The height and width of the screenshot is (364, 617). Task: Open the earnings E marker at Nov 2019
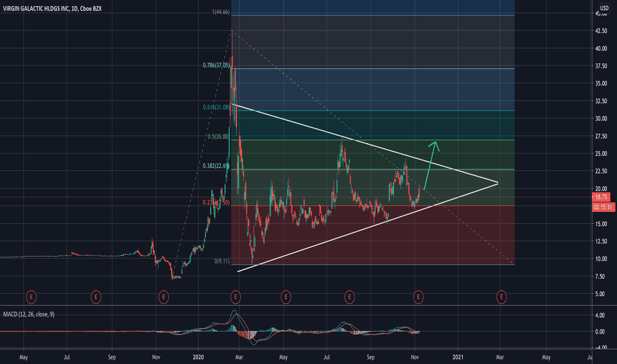164,296
